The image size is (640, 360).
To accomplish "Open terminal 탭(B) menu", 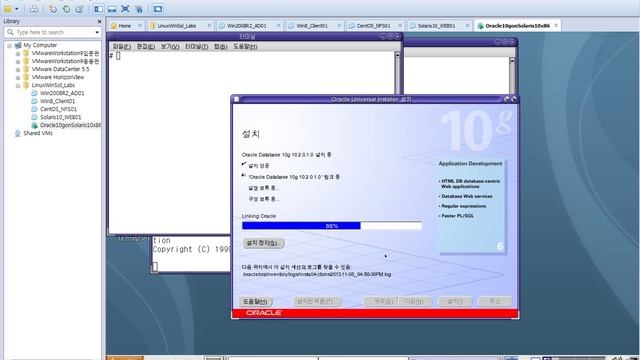I will 220,47.
